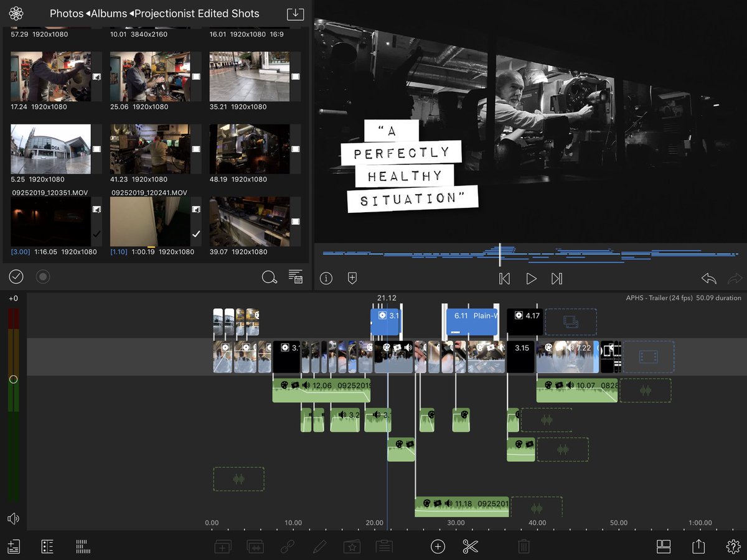This screenshot has height=560, width=747.
Task: Select the 12.06 green audio clip
Action: [x=321, y=390]
